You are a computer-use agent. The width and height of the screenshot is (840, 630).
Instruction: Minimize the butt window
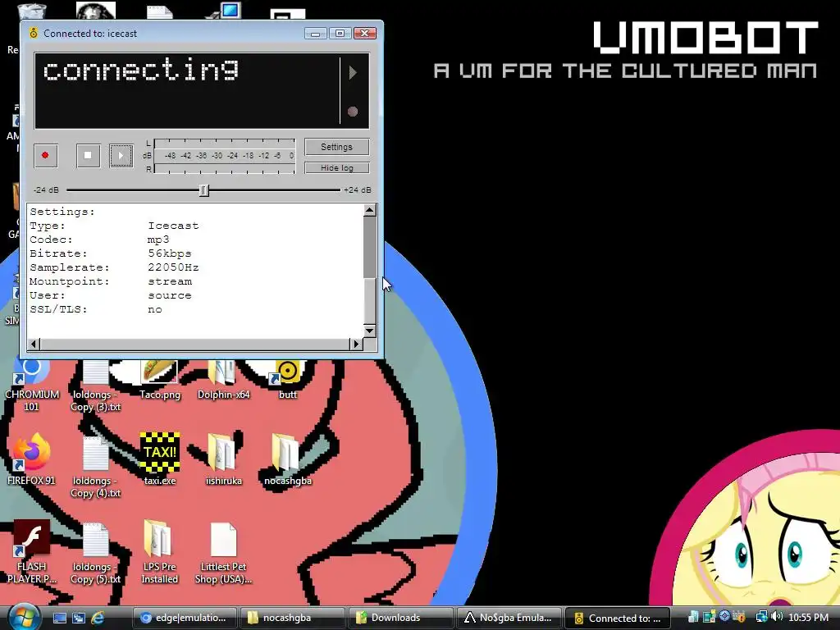pyautogui.click(x=316, y=33)
